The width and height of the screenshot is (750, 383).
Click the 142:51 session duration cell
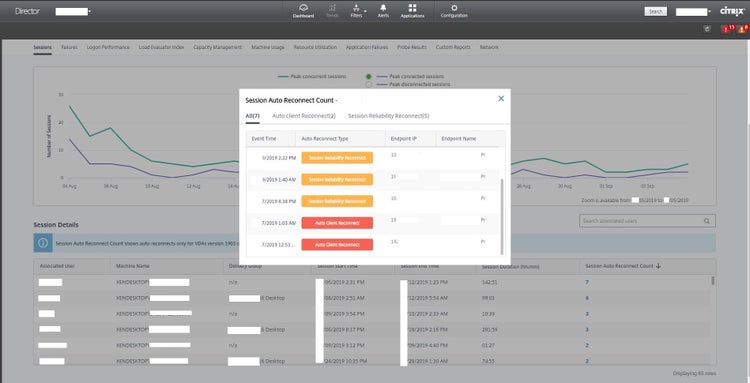tap(490, 282)
